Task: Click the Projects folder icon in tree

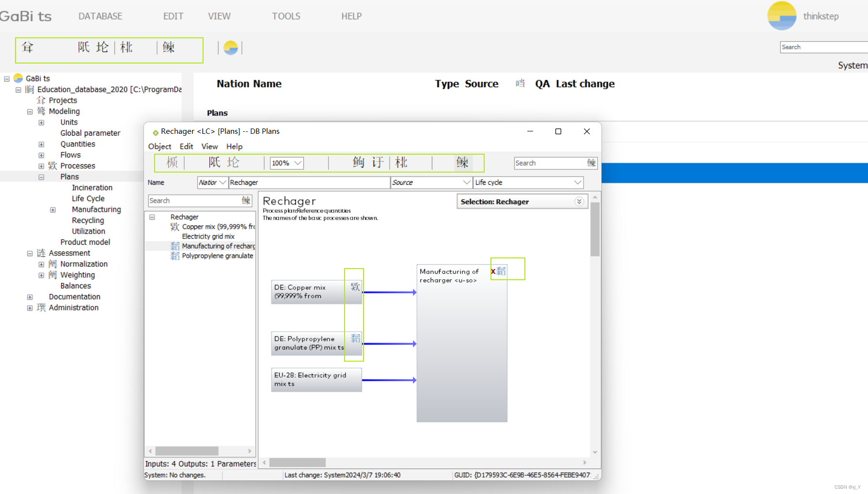Action: pos(41,100)
